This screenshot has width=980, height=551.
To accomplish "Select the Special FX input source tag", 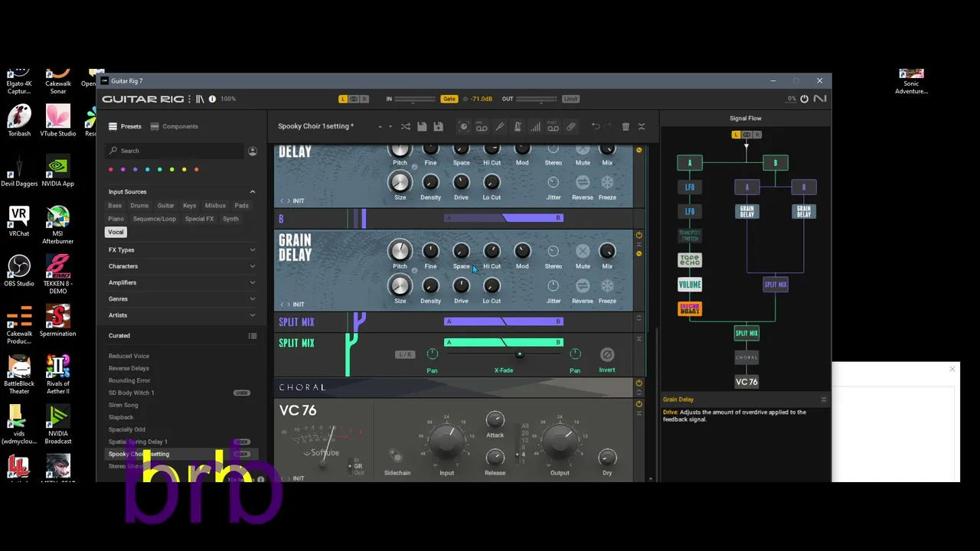I will (x=199, y=219).
